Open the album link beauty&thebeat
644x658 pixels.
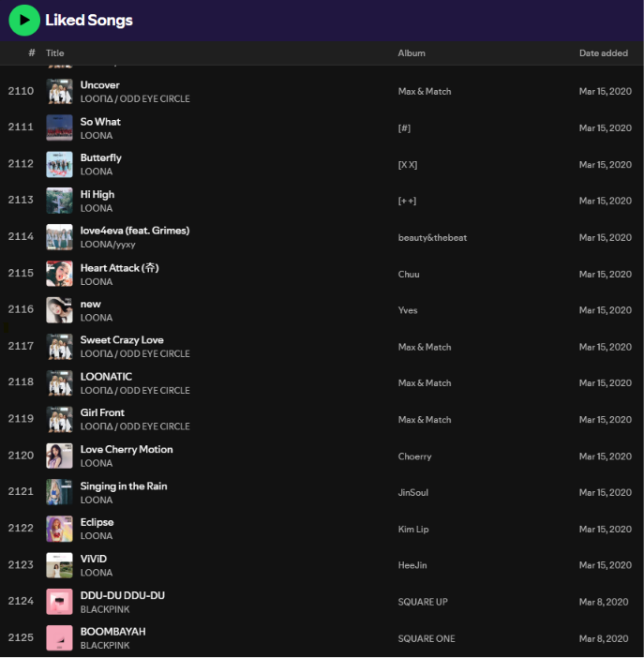432,238
